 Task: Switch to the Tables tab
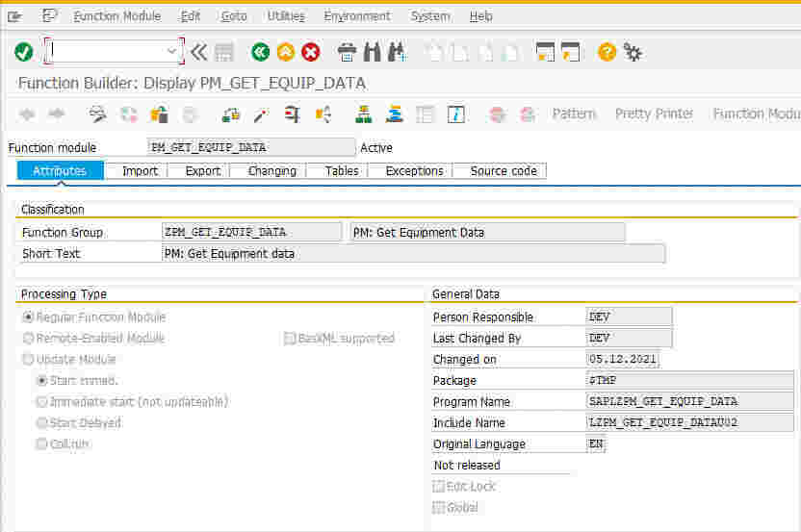341,171
